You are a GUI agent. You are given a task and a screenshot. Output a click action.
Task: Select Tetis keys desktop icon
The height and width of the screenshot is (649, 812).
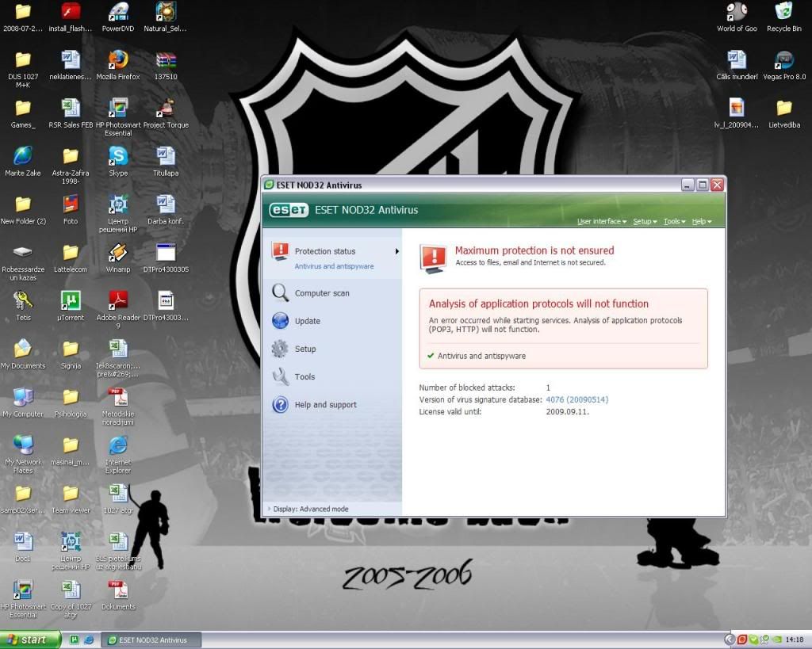tap(23, 306)
